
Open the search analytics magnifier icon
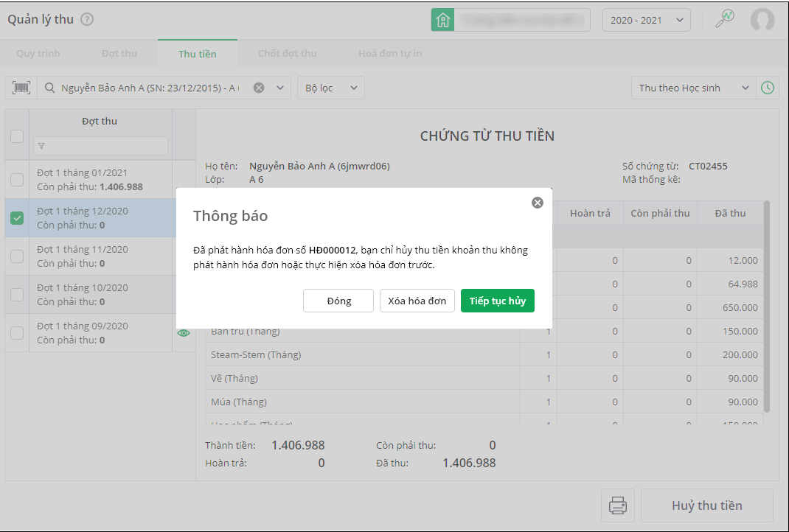pos(725,20)
